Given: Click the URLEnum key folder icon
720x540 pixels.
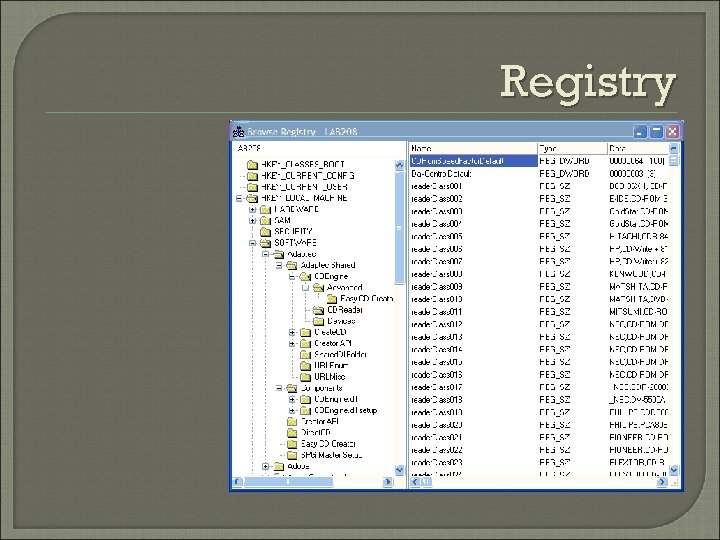Looking at the screenshot, I should coord(305,366).
